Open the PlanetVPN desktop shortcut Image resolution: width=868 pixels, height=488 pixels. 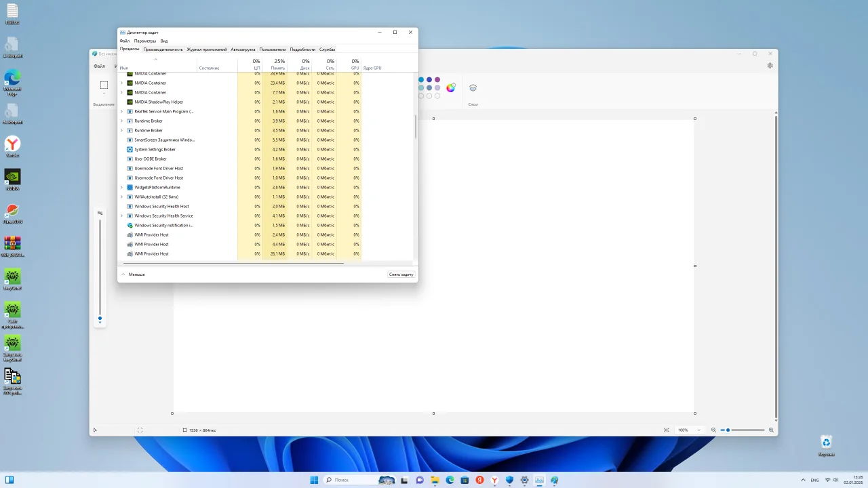point(12,213)
